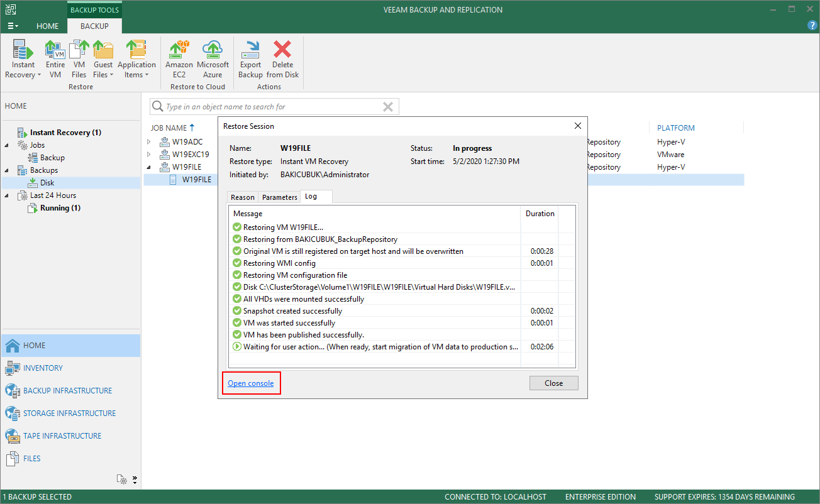
Task: Open the TAPE INFRASTRUCTURE view
Action: click(x=70, y=436)
